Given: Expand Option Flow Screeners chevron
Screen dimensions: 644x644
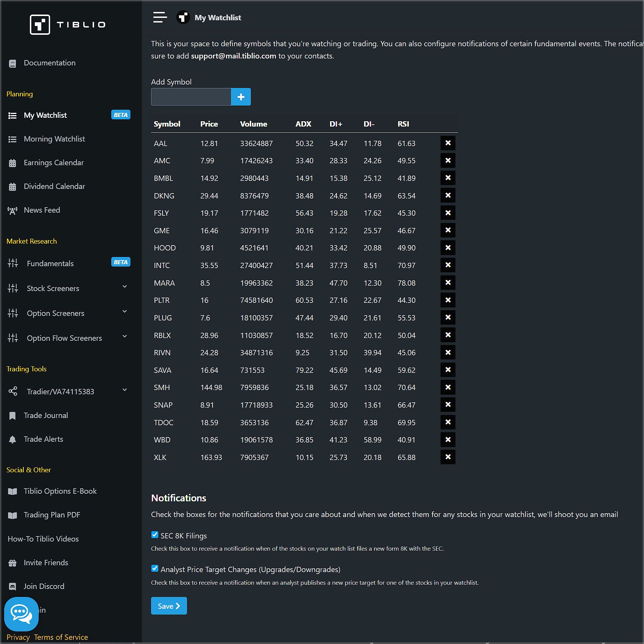Looking at the screenshot, I should (x=125, y=337).
